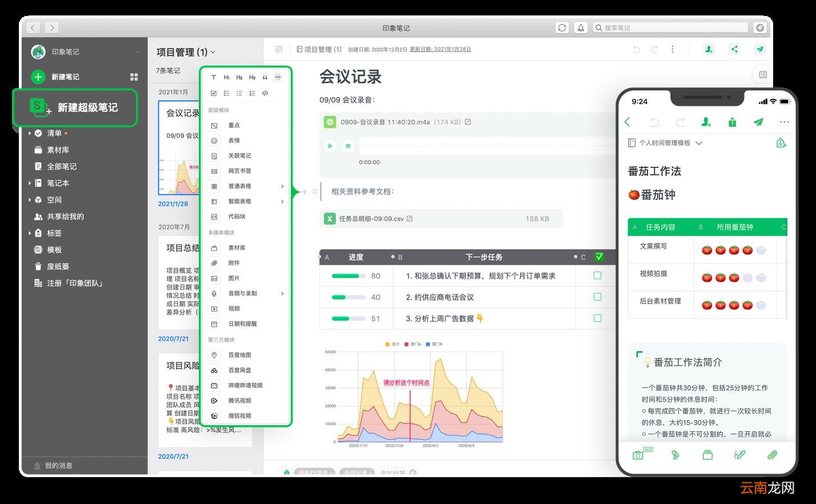The height and width of the screenshot is (504, 816).
Task: Click the desktop share icon
Action: click(734, 49)
